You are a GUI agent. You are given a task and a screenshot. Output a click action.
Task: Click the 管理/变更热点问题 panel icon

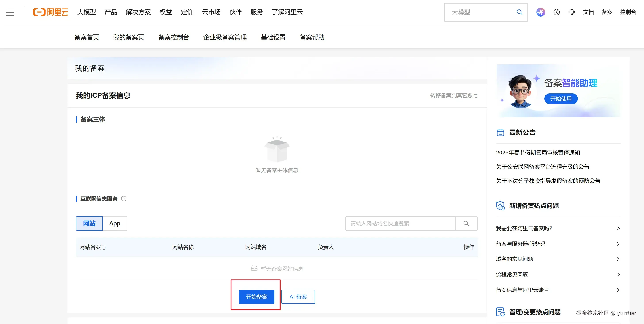click(500, 312)
